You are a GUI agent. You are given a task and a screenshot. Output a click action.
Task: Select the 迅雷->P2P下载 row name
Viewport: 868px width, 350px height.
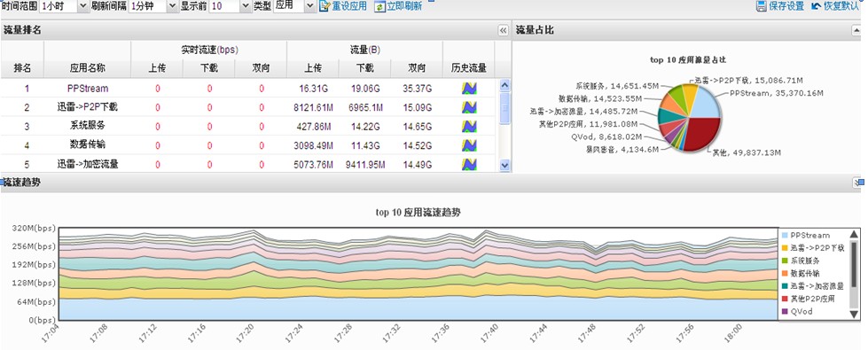pos(88,107)
